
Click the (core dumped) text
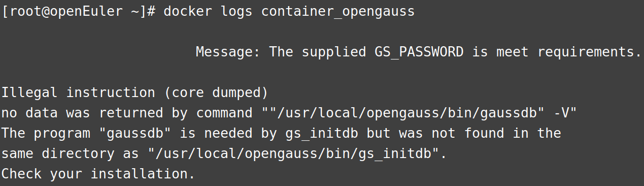pos(216,92)
